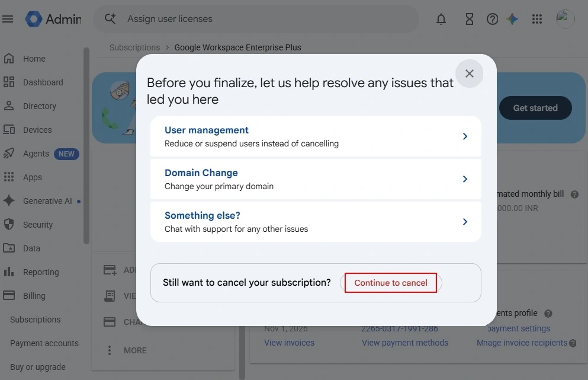
Task: Click the Subscriptions breadcrumb link
Action: click(x=134, y=47)
